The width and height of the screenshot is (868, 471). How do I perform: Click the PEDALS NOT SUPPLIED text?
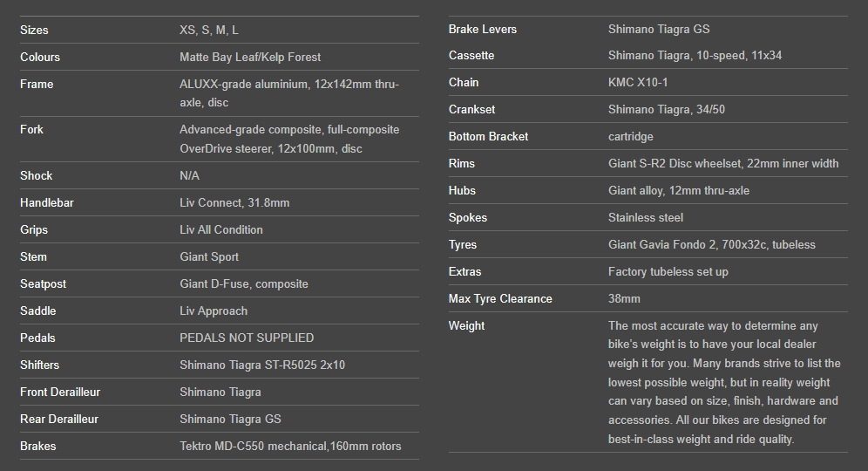247,338
